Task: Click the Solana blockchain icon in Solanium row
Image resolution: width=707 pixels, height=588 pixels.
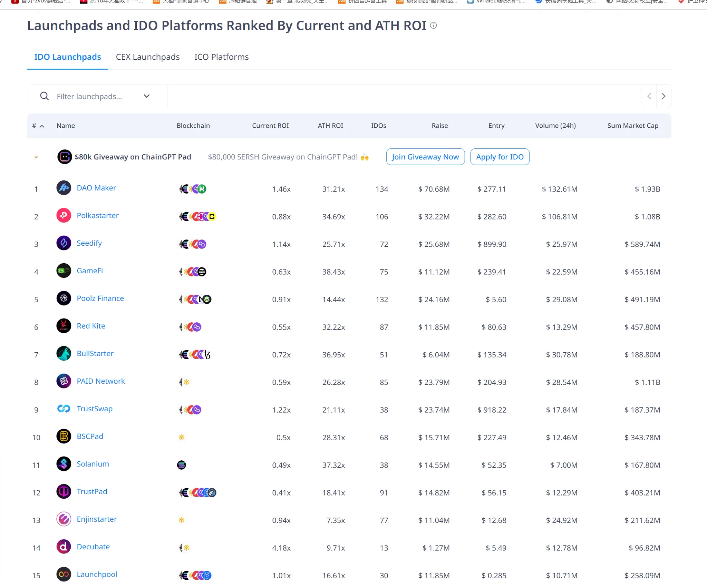Action: 182,465
